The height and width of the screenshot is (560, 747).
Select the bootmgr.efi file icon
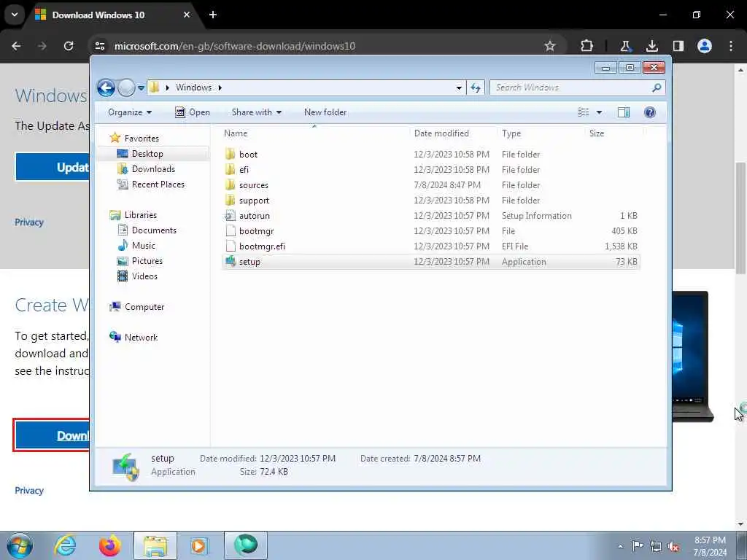[x=230, y=246]
